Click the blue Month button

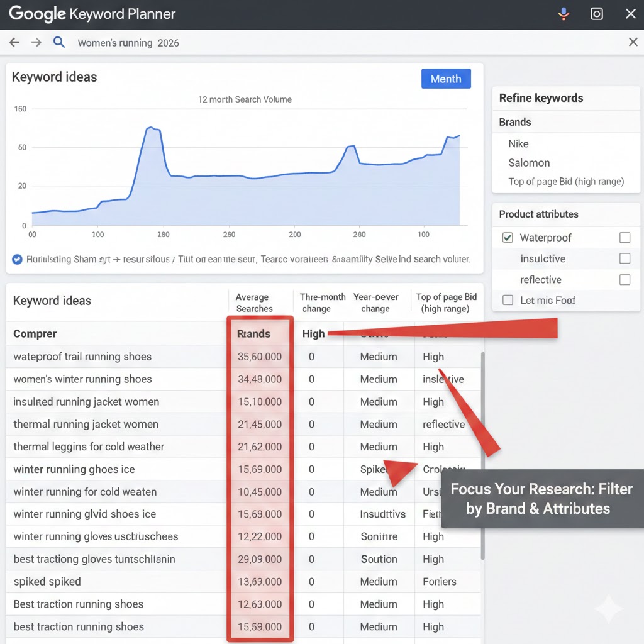pyautogui.click(x=446, y=79)
